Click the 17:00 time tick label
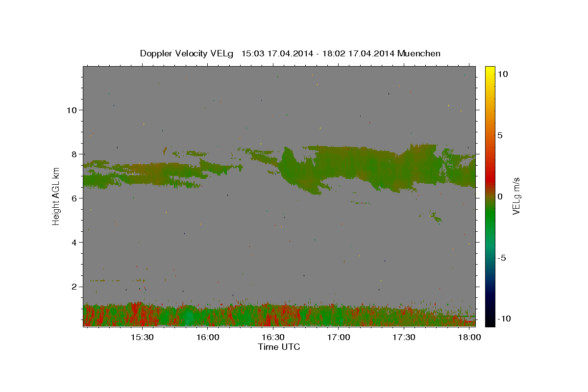 (339, 338)
